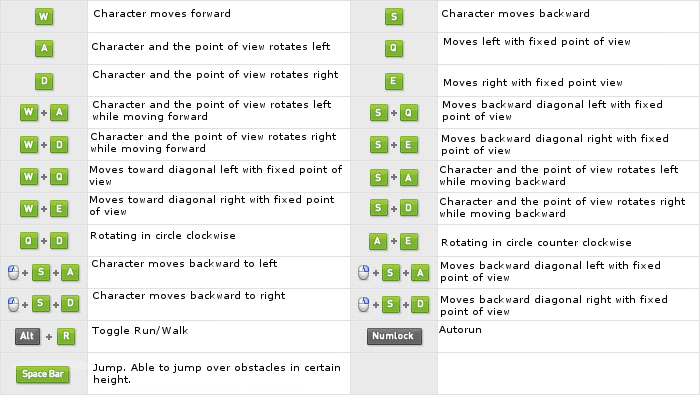
Task: Click the 'Character moves forward' description
Action: point(162,13)
